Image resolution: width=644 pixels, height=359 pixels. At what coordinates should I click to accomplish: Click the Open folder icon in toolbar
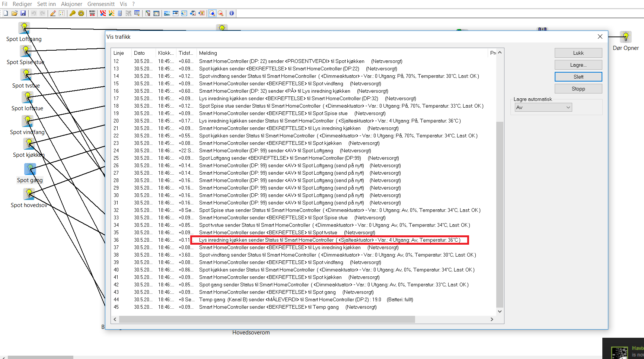[x=15, y=13]
